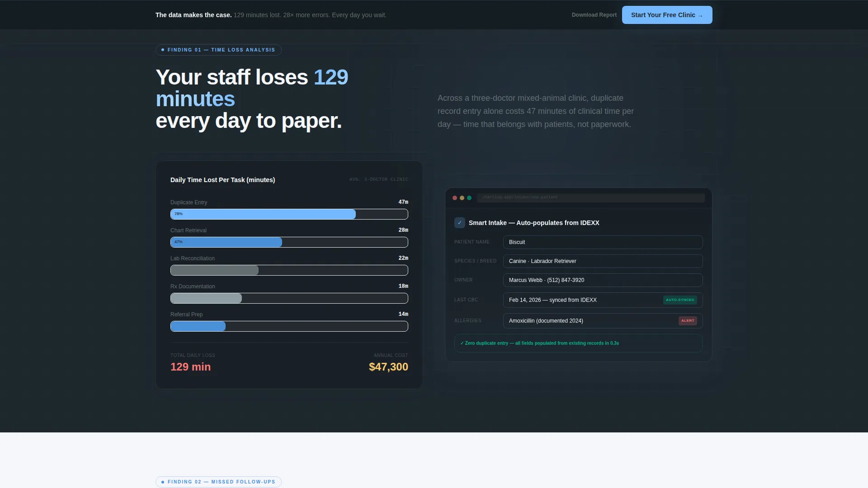The image size is (868, 488).
Task: Click the 78% label inside Duplicate Entry bar
Action: (x=179, y=214)
